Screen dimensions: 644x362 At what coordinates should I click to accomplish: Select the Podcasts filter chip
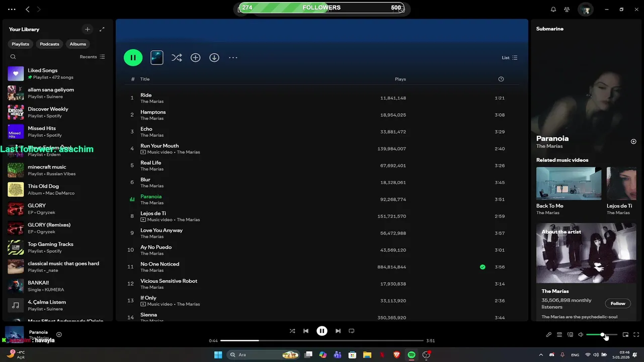49,44
